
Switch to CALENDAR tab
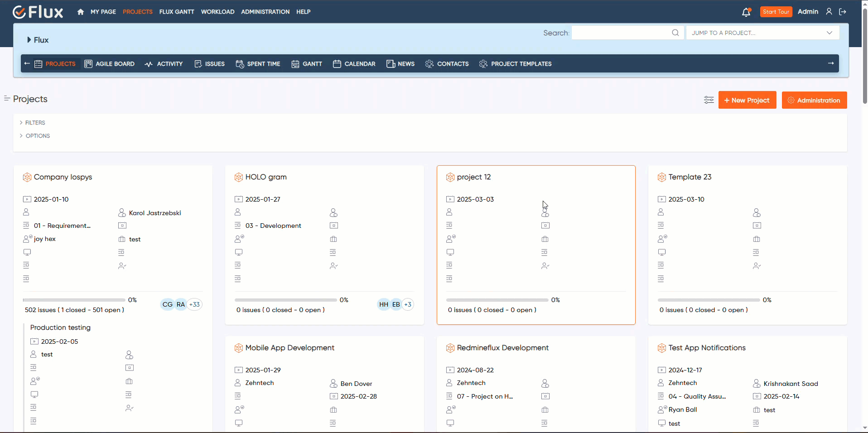pos(354,64)
